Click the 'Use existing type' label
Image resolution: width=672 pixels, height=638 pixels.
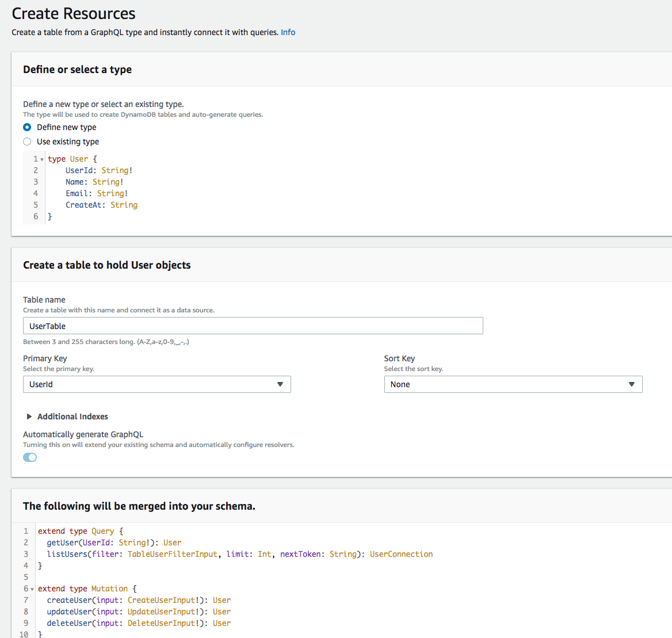[68, 142]
